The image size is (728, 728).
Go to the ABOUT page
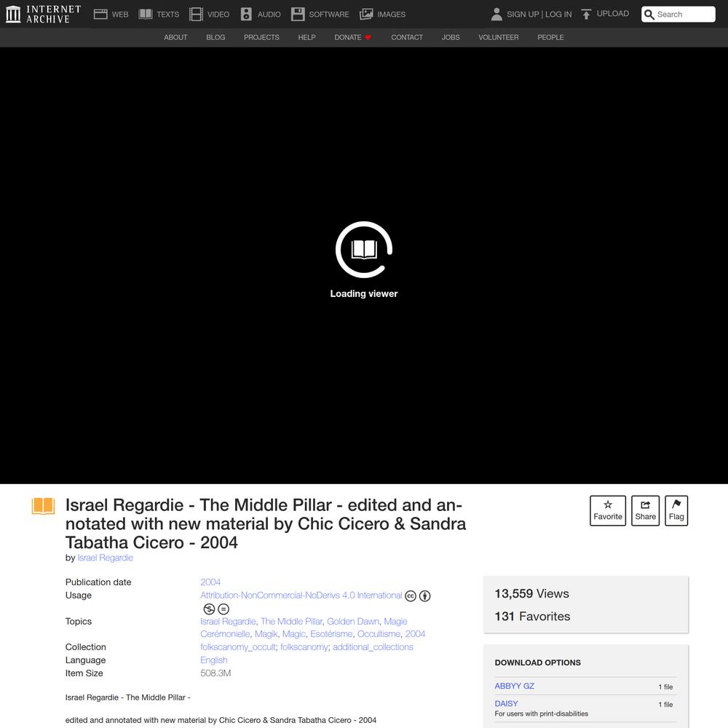(x=175, y=38)
